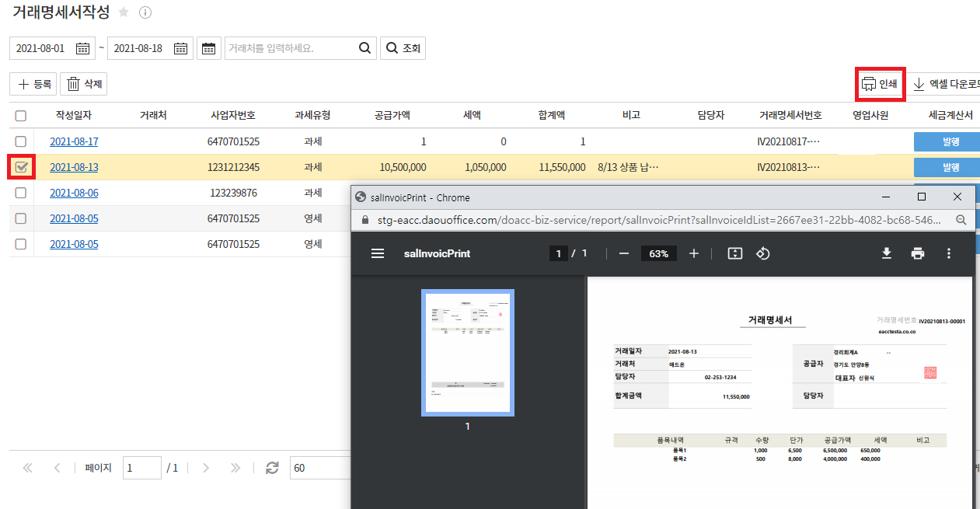This screenshot has width=980, height=509.
Task: Click the highlighted 인쇄 print button
Action: click(879, 83)
